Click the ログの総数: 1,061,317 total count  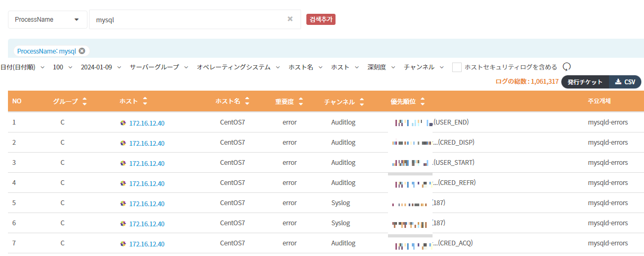(x=527, y=82)
